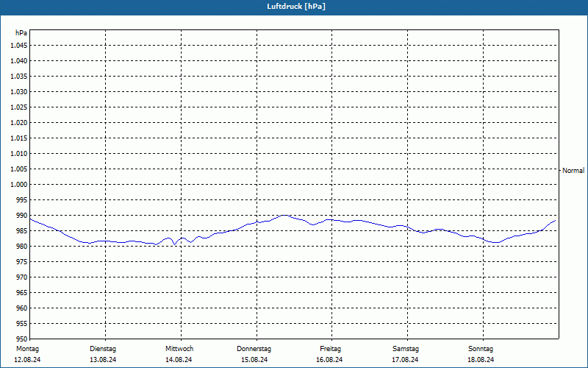Select the 1.000 axis value
The image size is (588, 368).
[x=19, y=185]
